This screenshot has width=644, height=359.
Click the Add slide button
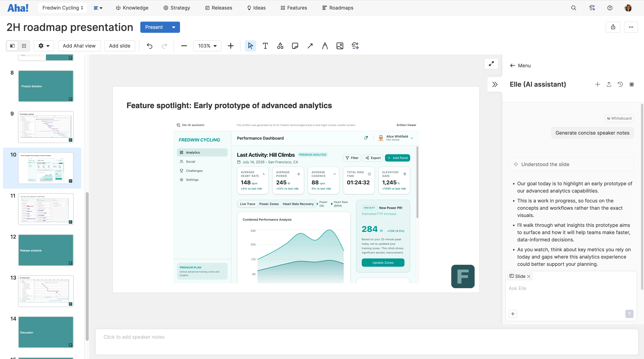(x=119, y=46)
